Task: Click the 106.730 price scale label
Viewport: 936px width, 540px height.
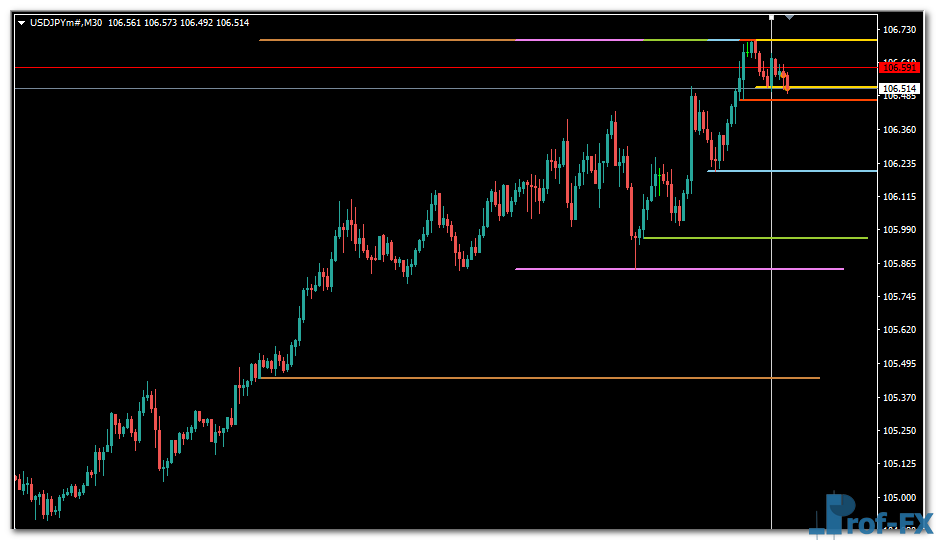Action: pyautogui.click(x=899, y=30)
